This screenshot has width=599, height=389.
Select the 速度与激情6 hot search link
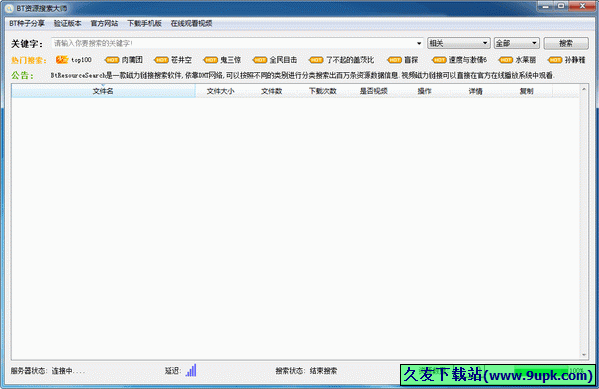pyautogui.click(x=468, y=60)
